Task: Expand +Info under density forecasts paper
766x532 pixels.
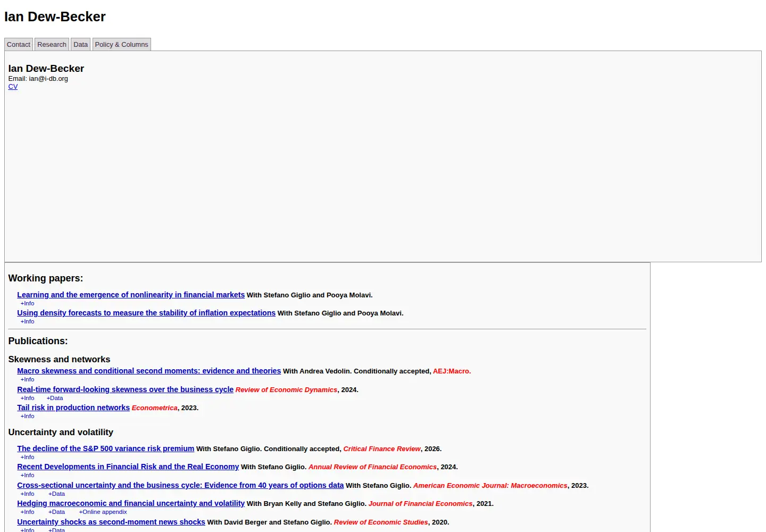Action: click(27, 321)
